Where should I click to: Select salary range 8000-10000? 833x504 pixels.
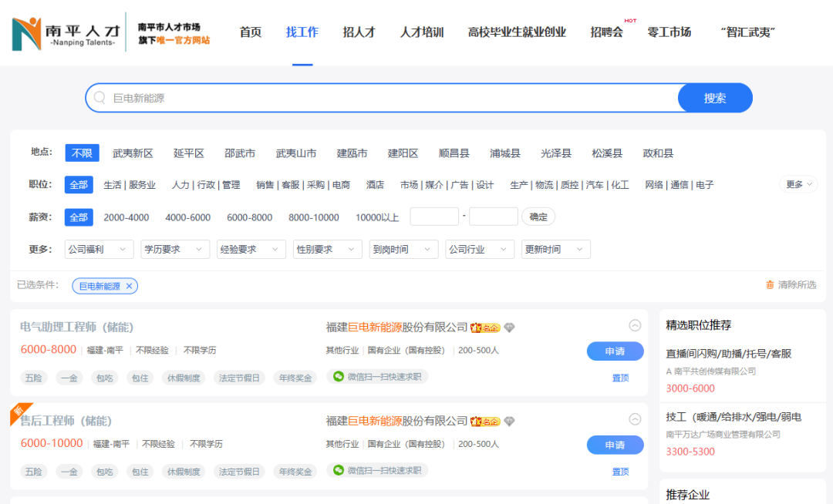[x=313, y=217]
